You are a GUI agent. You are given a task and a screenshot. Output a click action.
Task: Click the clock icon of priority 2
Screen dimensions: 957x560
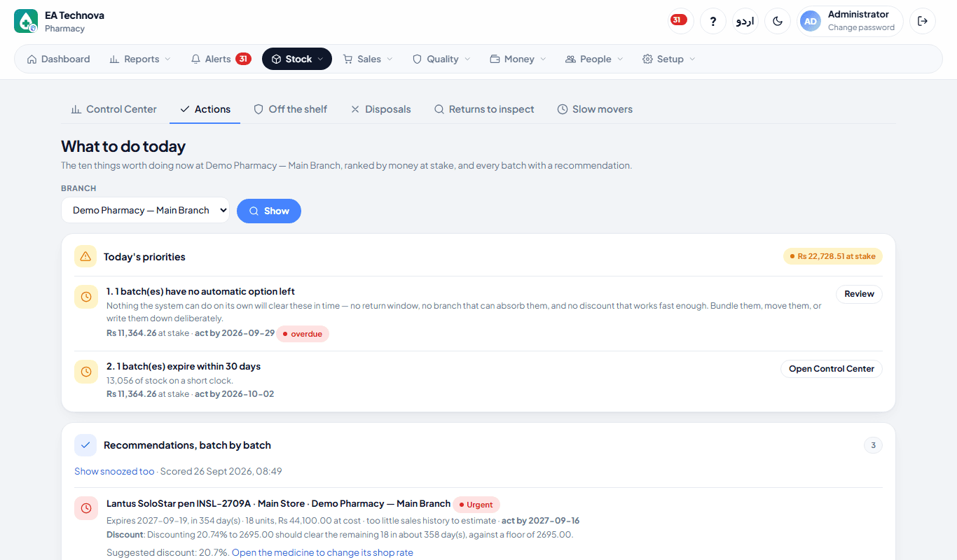click(x=86, y=372)
